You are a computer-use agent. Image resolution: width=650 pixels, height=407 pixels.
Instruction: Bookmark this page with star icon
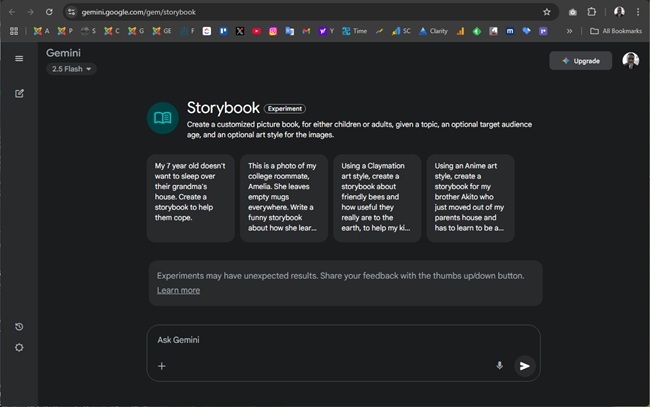click(547, 12)
